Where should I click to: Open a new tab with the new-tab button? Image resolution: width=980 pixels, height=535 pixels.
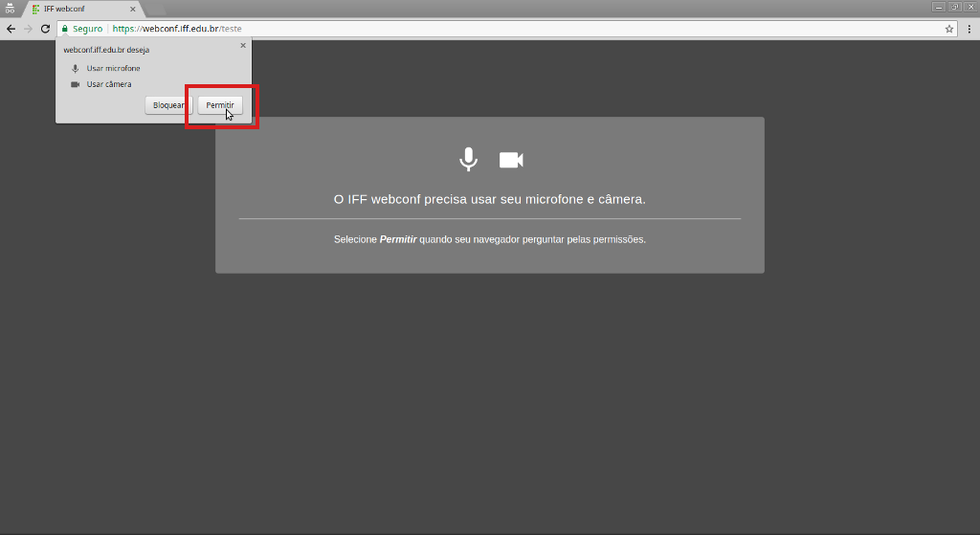pyautogui.click(x=156, y=10)
